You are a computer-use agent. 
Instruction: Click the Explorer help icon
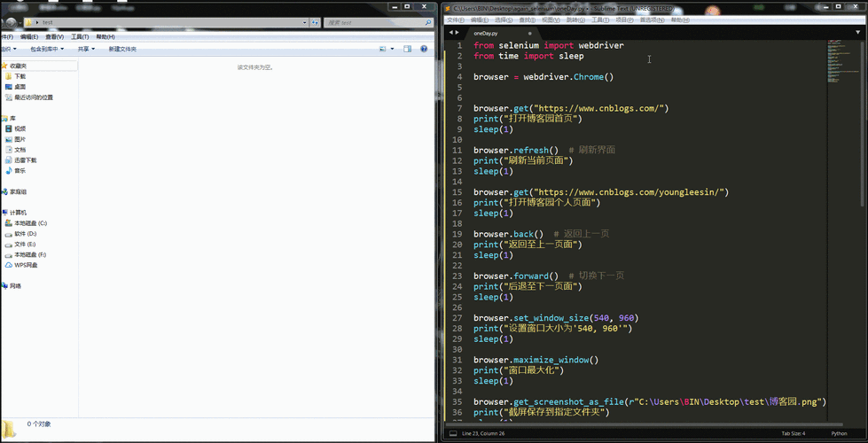point(424,50)
